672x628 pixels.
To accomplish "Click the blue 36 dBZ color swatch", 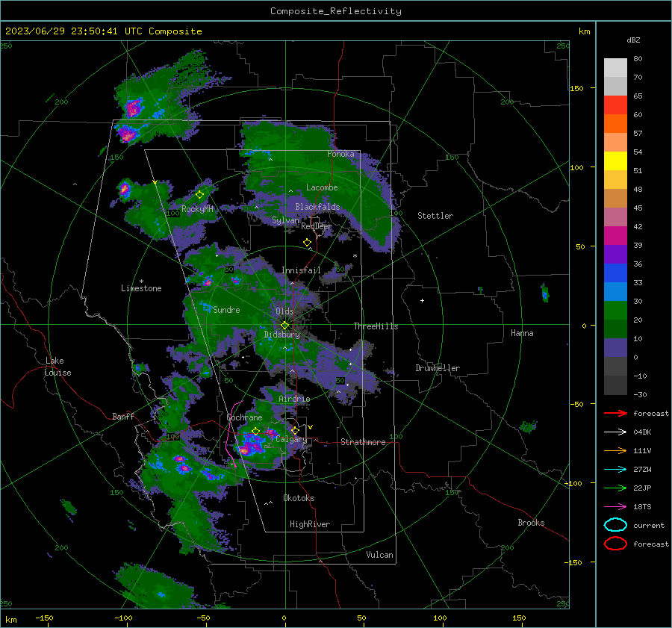I will pyautogui.click(x=615, y=273).
